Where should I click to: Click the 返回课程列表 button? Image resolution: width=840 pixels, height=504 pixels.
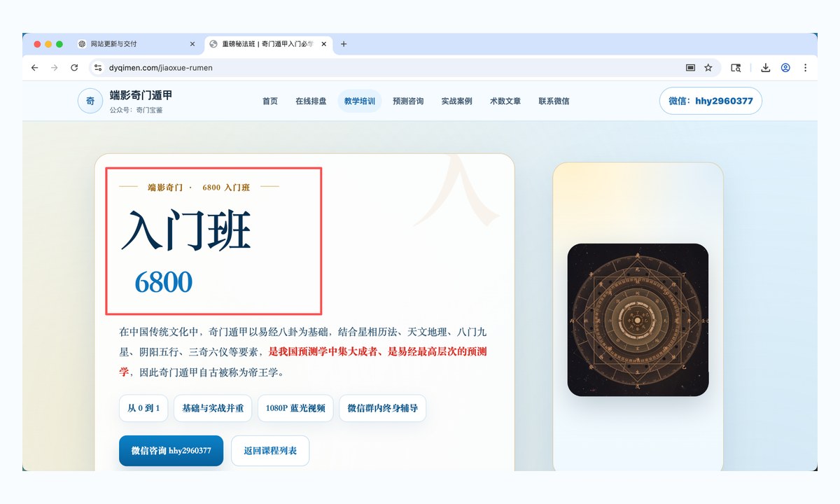270,451
